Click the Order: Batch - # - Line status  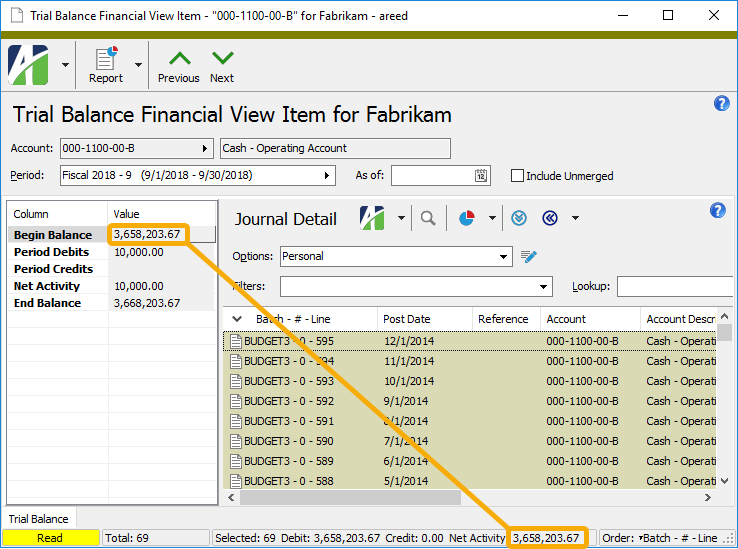coord(660,538)
